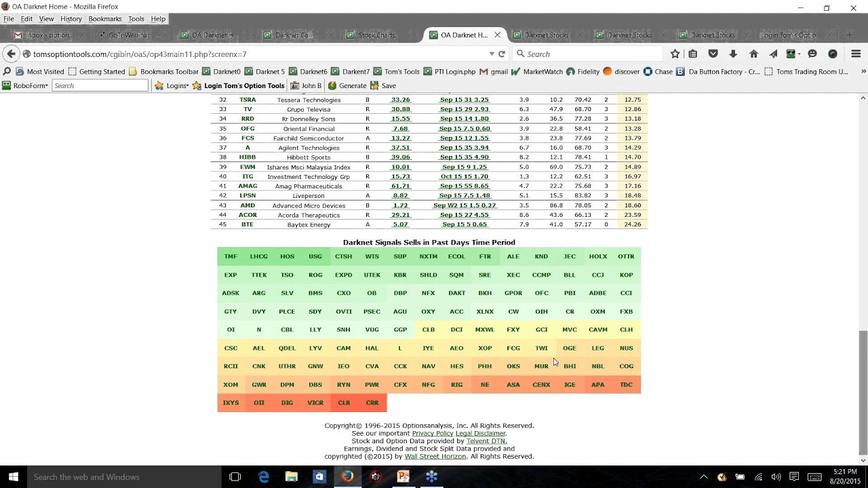Viewport: 868px width, 488px height.
Task: Show more bookmarks with the chevron
Action: (863, 71)
